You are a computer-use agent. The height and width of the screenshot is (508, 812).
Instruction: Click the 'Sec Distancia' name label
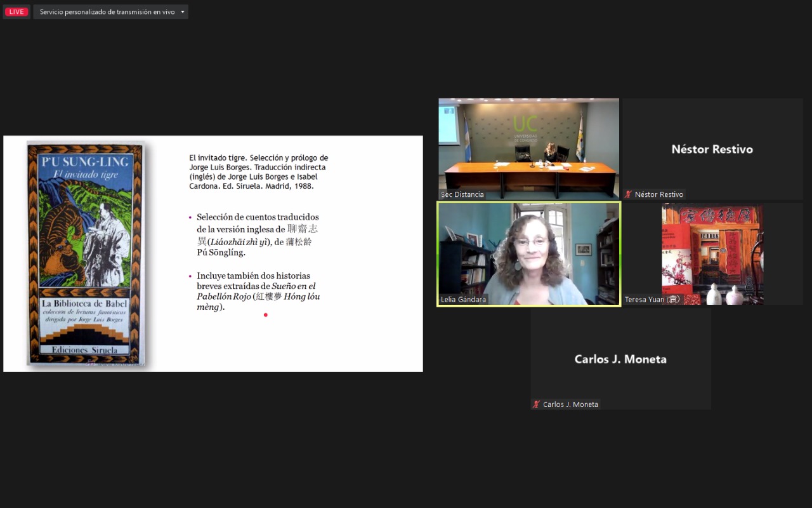(x=462, y=194)
